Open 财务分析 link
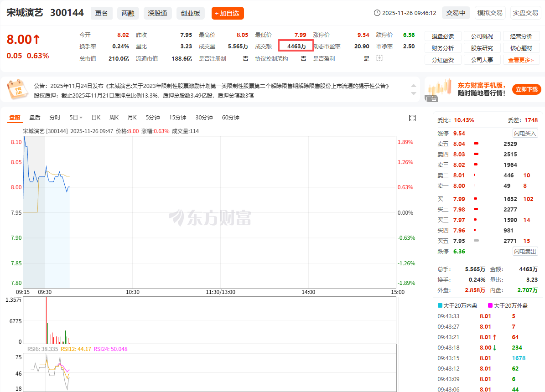Image resolution: width=545 pixels, height=392 pixels. pyautogui.click(x=443, y=48)
